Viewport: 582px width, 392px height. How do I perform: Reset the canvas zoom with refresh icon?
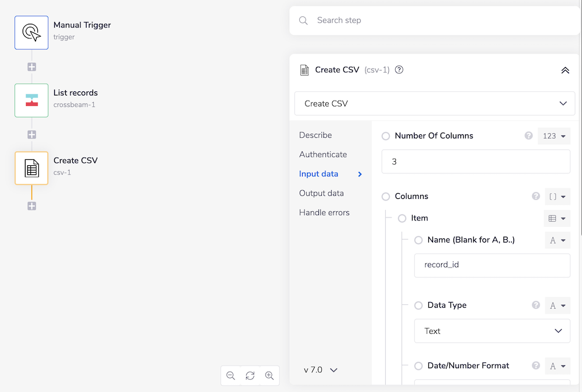point(250,376)
